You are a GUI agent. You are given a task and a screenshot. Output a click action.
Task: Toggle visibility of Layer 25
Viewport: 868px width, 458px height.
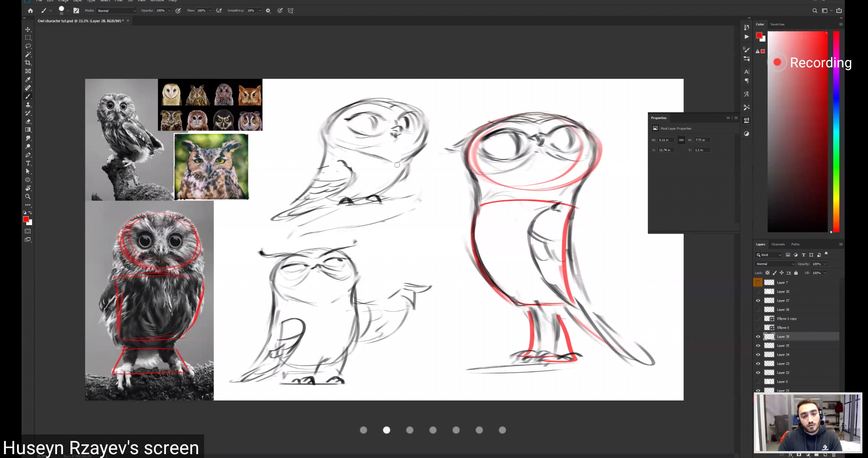758,346
